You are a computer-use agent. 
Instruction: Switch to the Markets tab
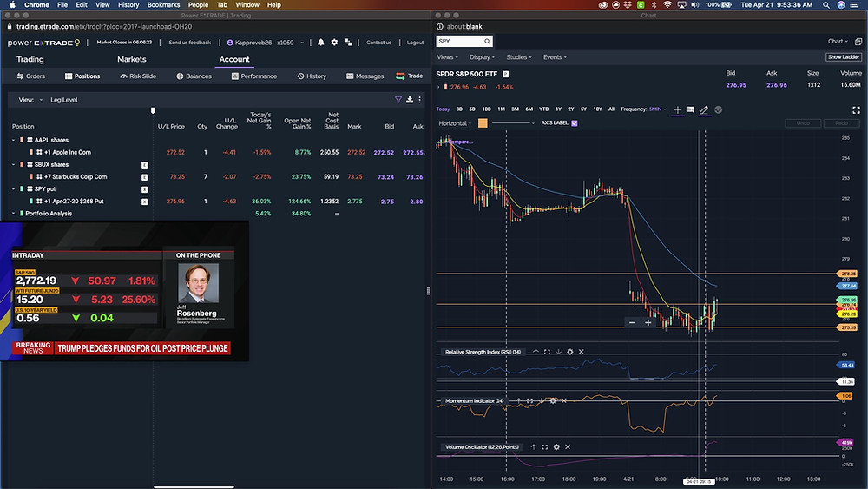[x=132, y=59]
